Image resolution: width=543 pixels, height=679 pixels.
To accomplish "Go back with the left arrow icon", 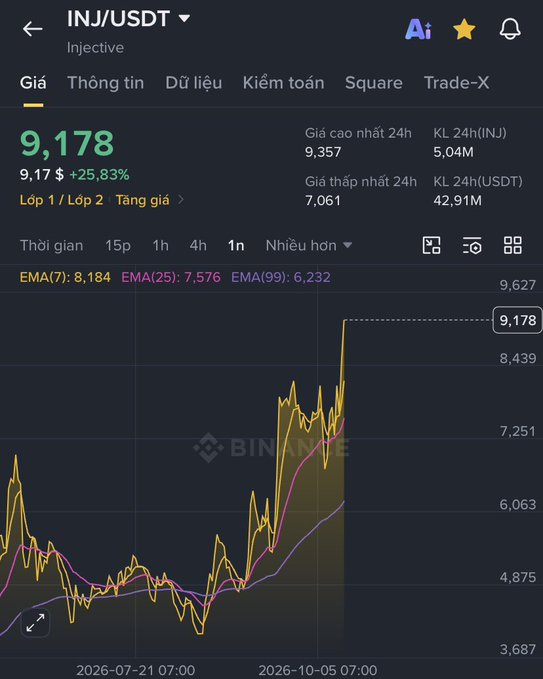I will (x=33, y=29).
